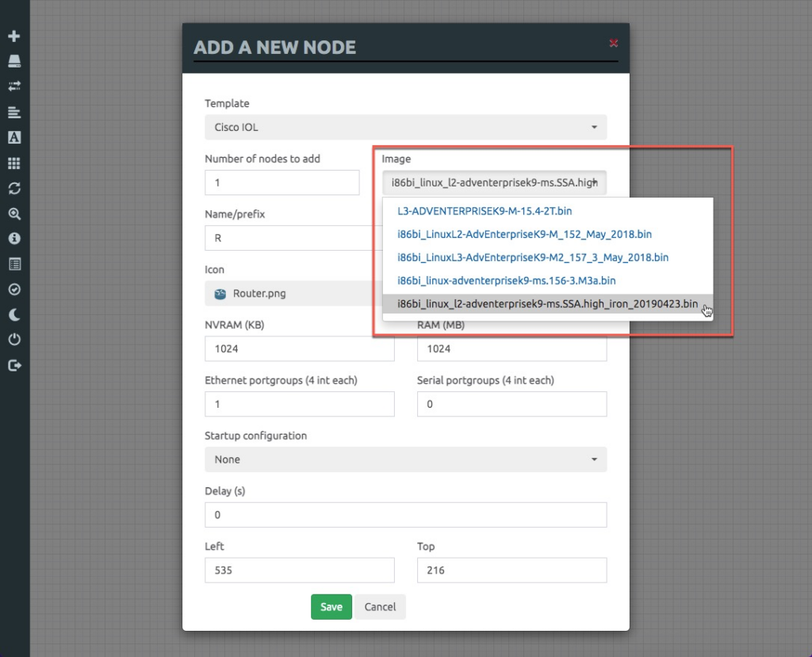Focus the NVRAM (KB) input field
The width and height of the screenshot is (812, 657).
[299, 348]
